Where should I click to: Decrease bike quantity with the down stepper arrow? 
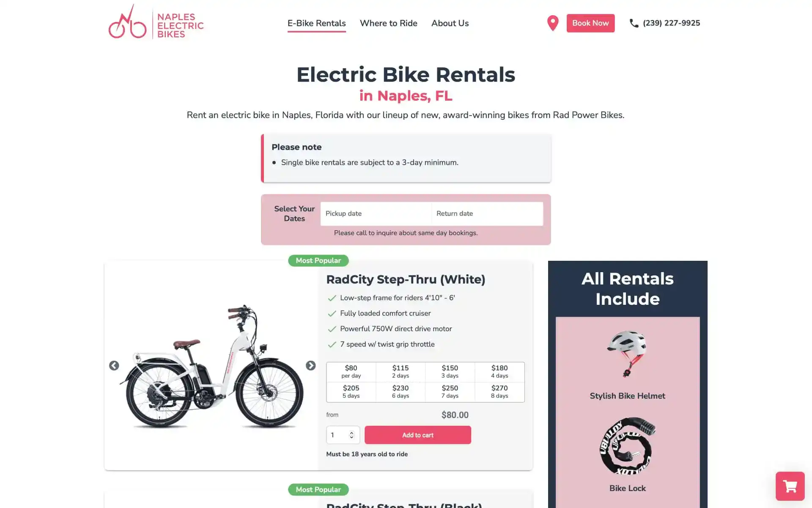click(351, 437)
